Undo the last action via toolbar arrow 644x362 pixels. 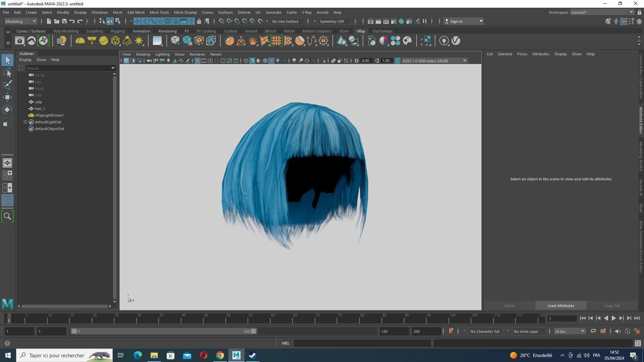tap(72, 21)
